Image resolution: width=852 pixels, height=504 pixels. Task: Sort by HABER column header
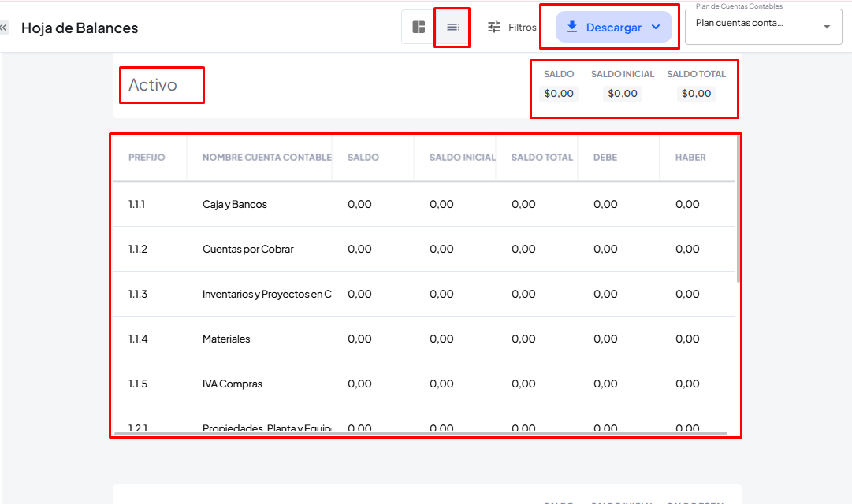690,157
